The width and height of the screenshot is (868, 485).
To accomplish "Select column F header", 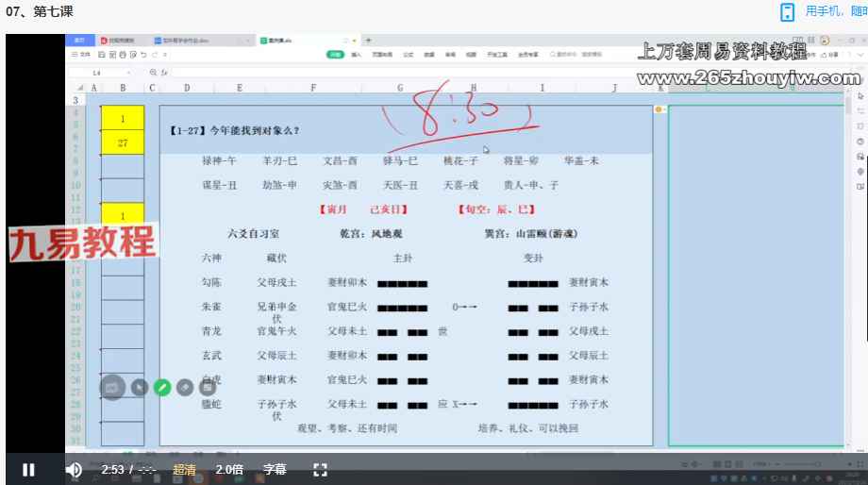I will click(x=313, y=88).
